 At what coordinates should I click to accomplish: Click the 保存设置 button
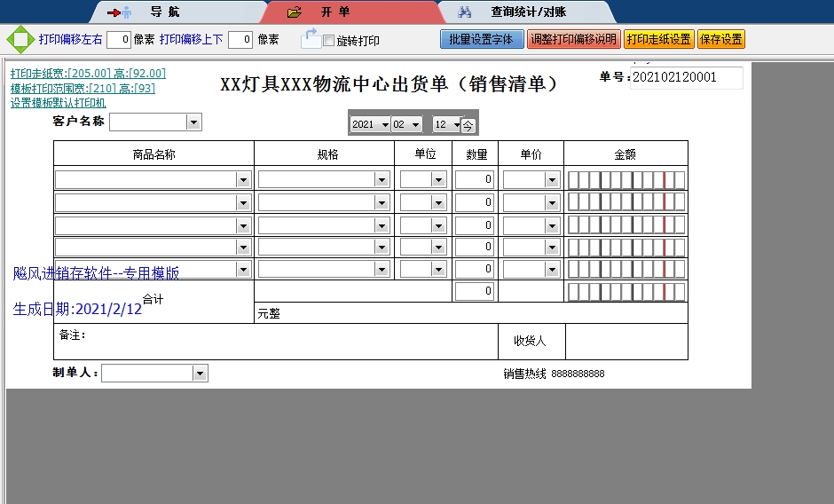pos(720,39)
